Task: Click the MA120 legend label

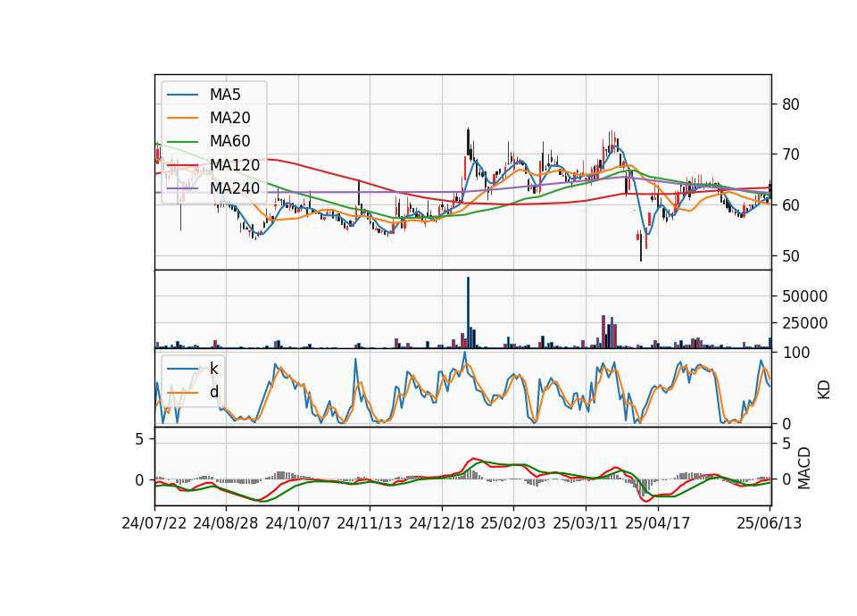Action: pyautogui.click(x=235, y=164)
